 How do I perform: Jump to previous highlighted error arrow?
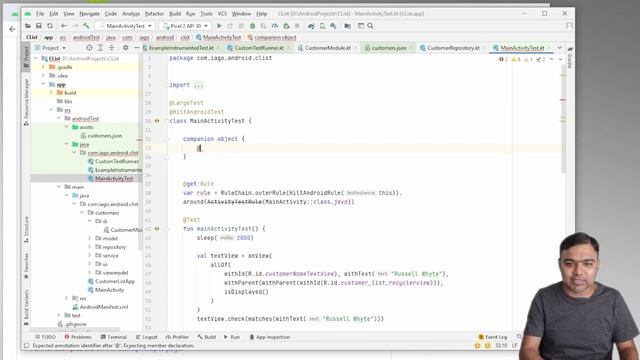coord(551,59)
